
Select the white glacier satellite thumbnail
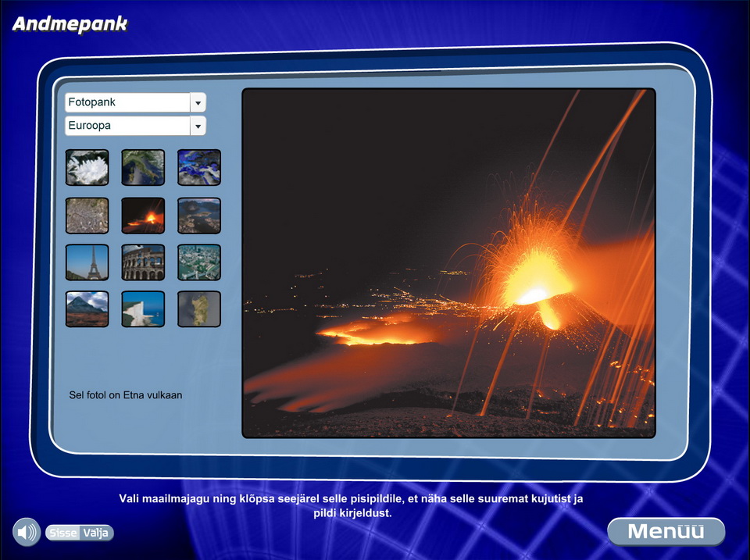click(x=87, y=167)
